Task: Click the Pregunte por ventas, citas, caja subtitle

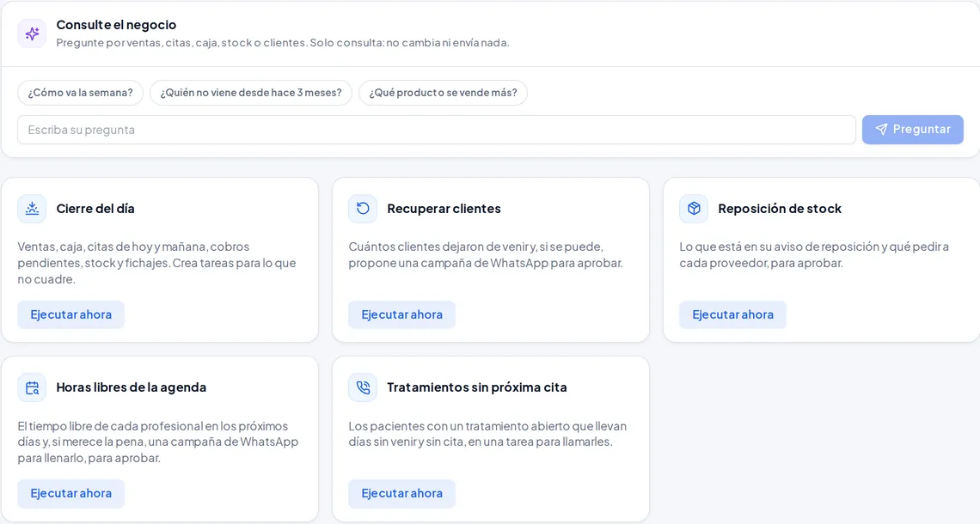Action: point(283,43)
